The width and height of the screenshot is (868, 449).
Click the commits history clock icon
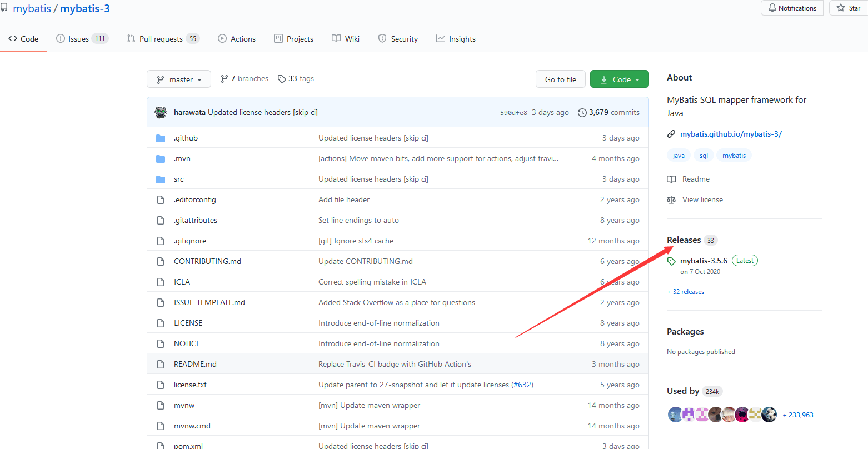point(582,113)
